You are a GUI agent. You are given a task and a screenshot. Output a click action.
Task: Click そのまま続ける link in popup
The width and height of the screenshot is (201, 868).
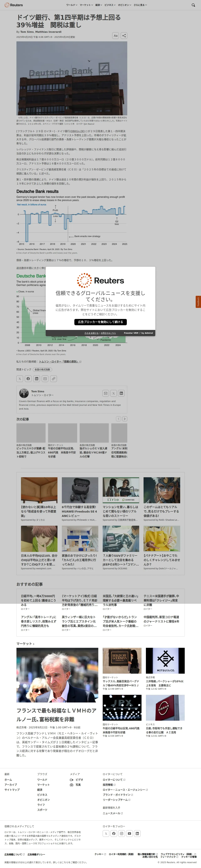point(91,333)
